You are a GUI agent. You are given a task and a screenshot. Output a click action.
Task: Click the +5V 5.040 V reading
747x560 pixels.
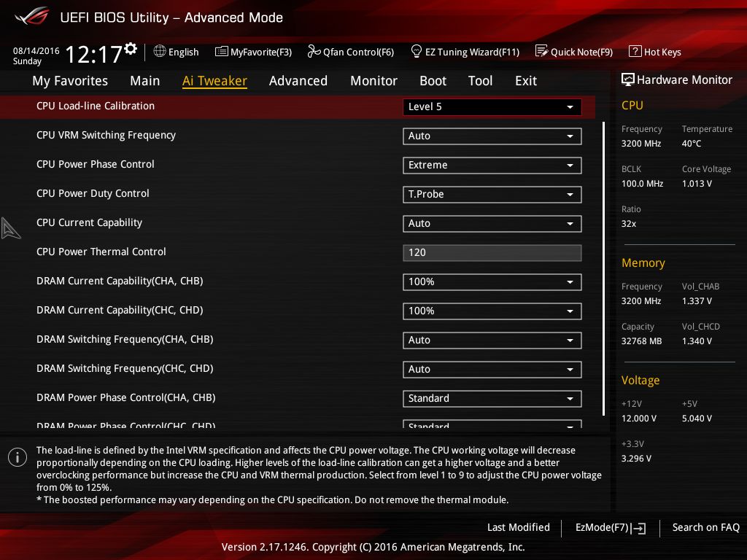pos(697,419)
